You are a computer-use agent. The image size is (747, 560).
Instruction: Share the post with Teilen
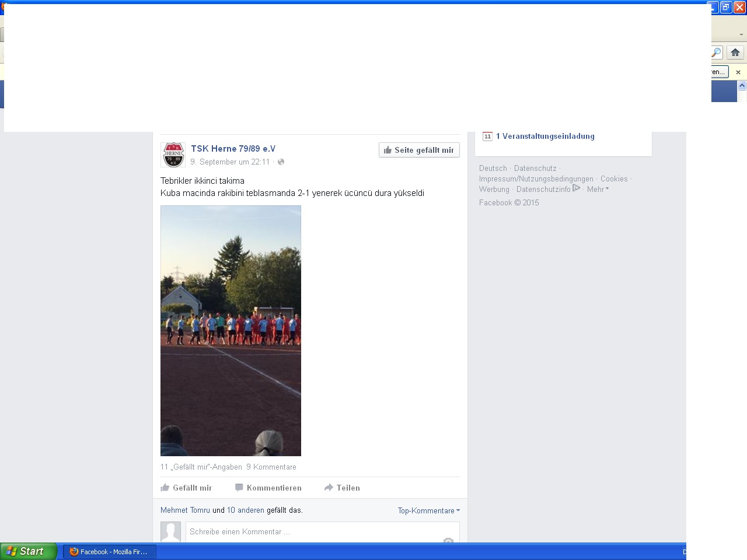pos(342,488)
